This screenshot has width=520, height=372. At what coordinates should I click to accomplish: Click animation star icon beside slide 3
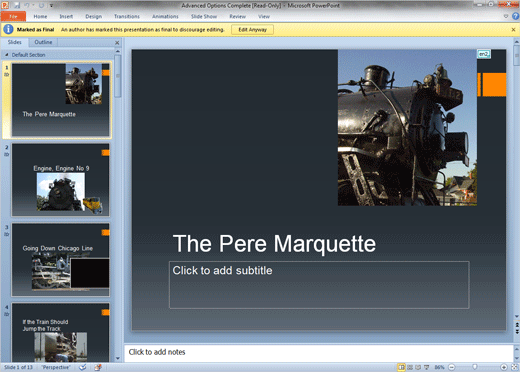click(7, 234)
